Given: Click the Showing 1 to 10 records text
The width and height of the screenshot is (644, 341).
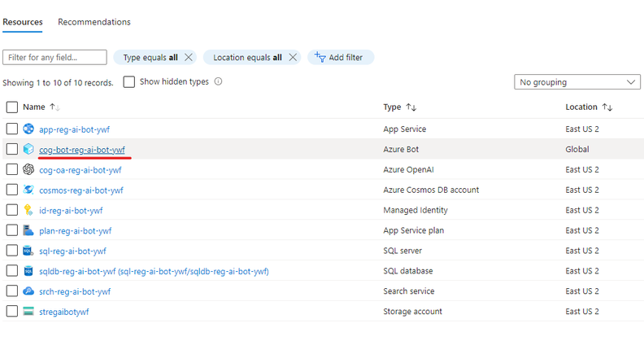Looking at the screenshot, I should click(58, 82).
